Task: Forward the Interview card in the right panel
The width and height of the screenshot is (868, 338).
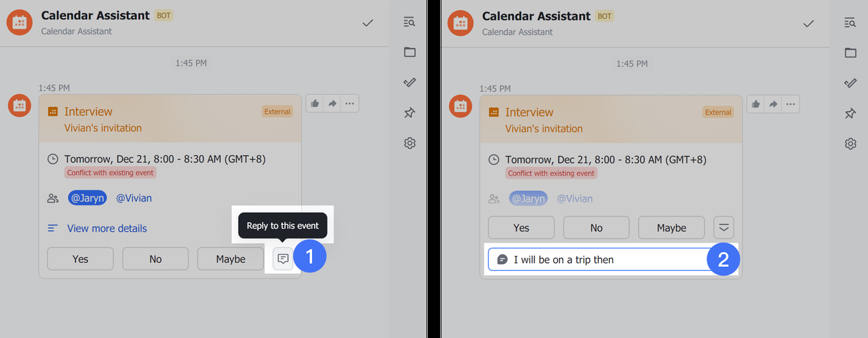Action: coord(773,104)
